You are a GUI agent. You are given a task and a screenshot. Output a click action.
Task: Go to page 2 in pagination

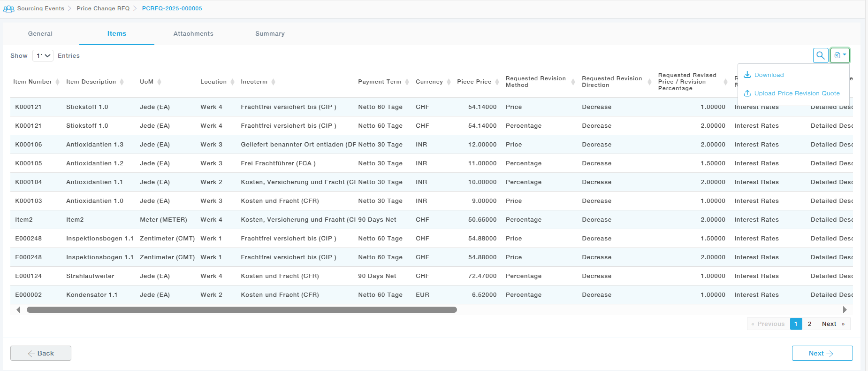809,324
